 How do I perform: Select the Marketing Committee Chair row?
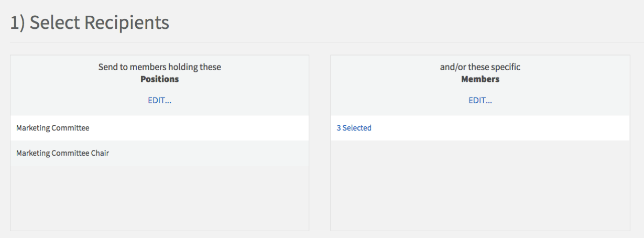[x=62, y=154]
